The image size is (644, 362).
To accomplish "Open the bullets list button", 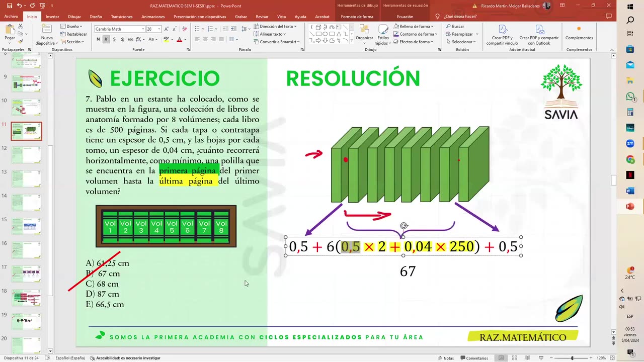I will pyautogui.click(x=198, y=29).
